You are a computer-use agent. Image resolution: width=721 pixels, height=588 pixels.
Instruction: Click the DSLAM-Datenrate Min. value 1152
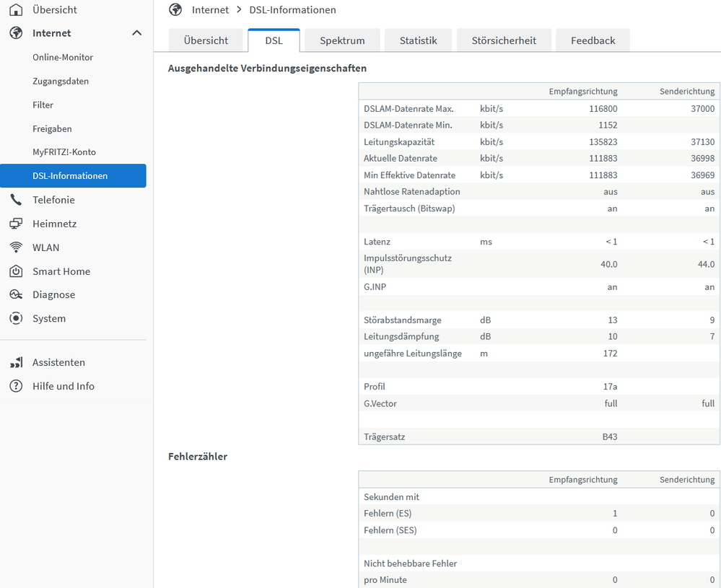pyautogui.click(x=608, y=125)
